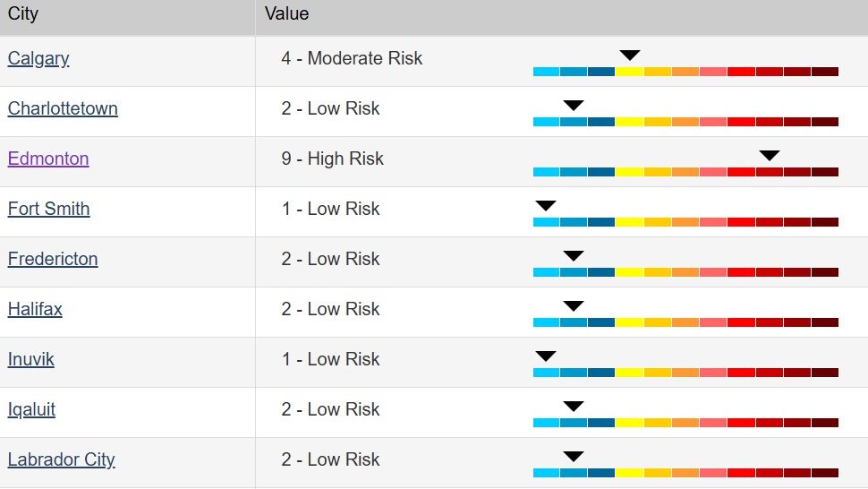The image size is (868, 489).
Task: Click Fort Smith's black risk marker triangle
Action: (546, 206)
